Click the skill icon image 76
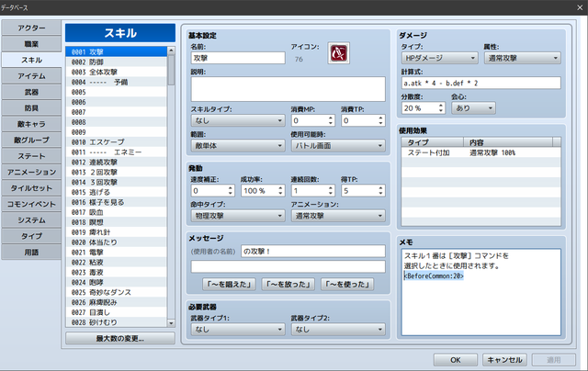Image resolution: width=588 pixels, height=371 pixels. (x=338, y=53)
